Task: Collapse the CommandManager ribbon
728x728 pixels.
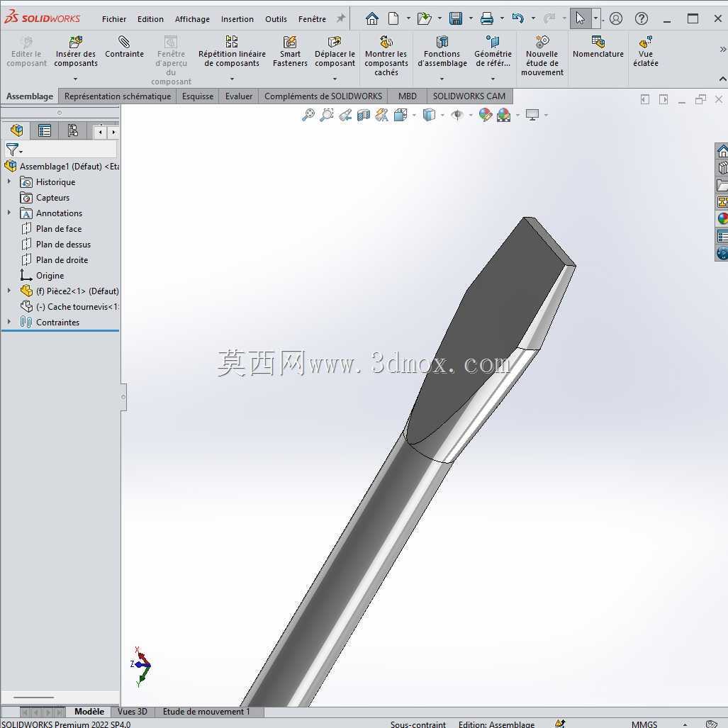Action: coord(722,79)
